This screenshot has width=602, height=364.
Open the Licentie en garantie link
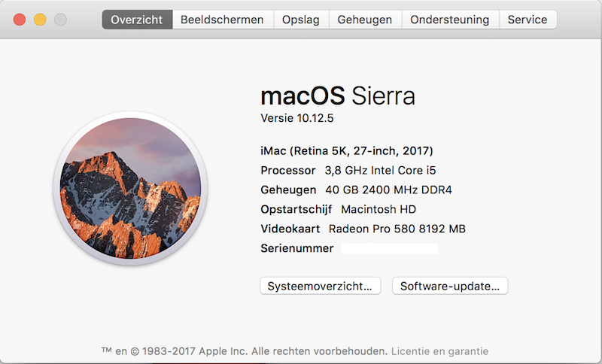point(439,351)
